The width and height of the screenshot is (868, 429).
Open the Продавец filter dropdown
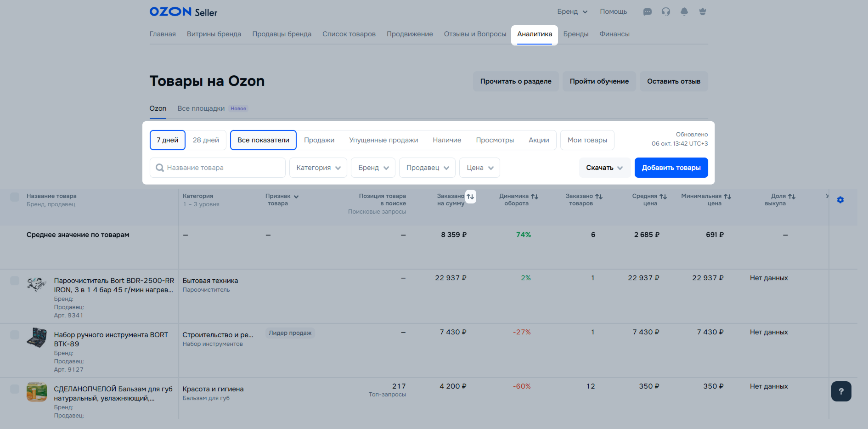(427, 168)
